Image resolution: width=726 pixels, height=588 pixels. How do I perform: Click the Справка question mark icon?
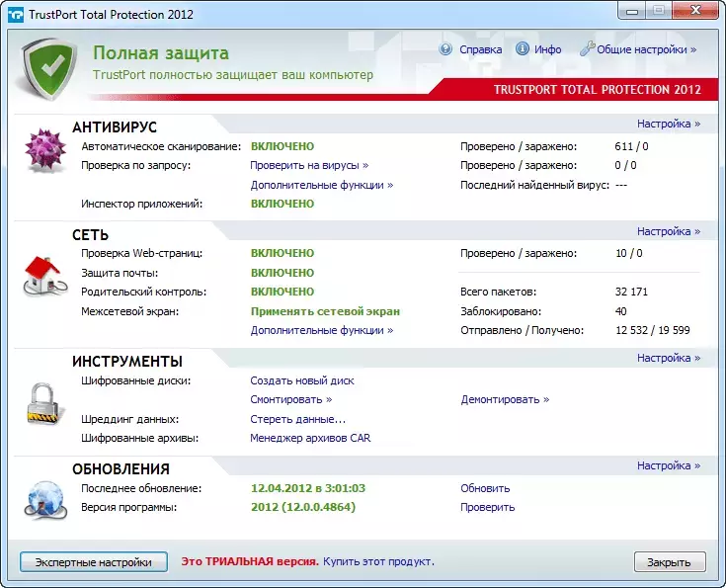(x=445, y=49)
